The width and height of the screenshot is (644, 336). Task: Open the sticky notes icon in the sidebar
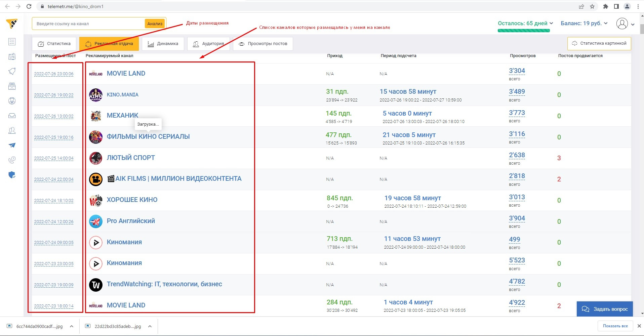(12, 56)
